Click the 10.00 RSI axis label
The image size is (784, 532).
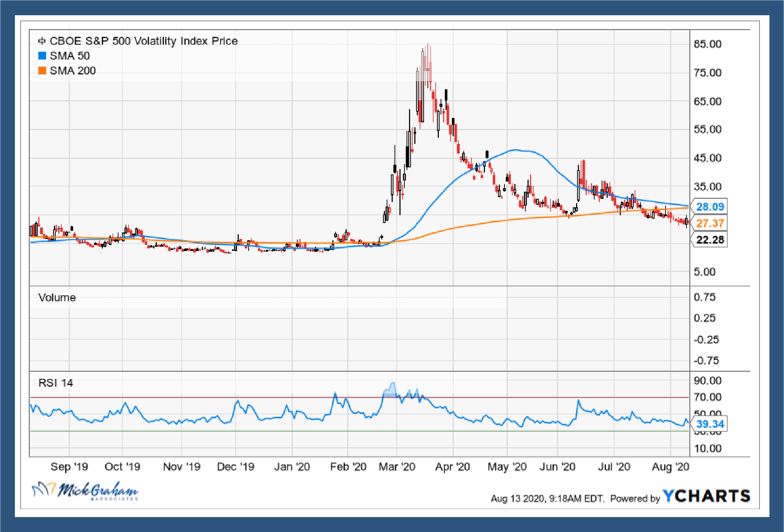click(x=708, y=448)
